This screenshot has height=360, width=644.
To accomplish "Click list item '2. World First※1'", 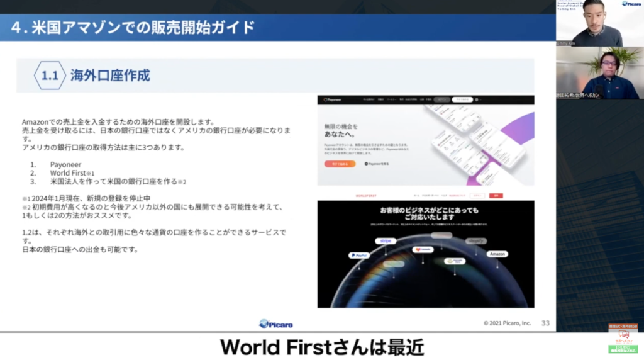I will pyautogui.click(x=62, y=173).
